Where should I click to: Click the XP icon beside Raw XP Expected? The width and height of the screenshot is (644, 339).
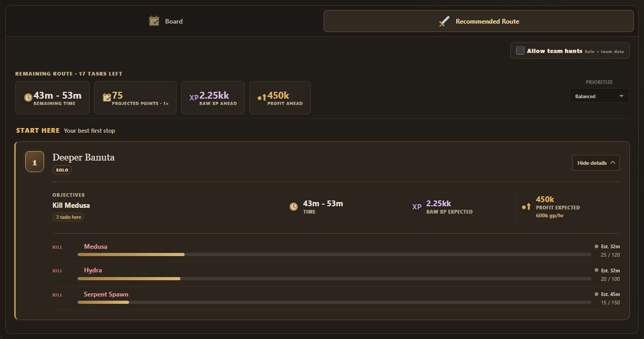coord(417,207)
